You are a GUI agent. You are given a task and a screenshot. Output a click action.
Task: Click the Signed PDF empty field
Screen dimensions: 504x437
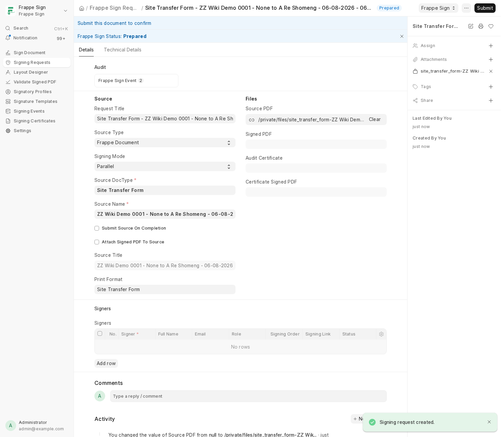[316, 144]
